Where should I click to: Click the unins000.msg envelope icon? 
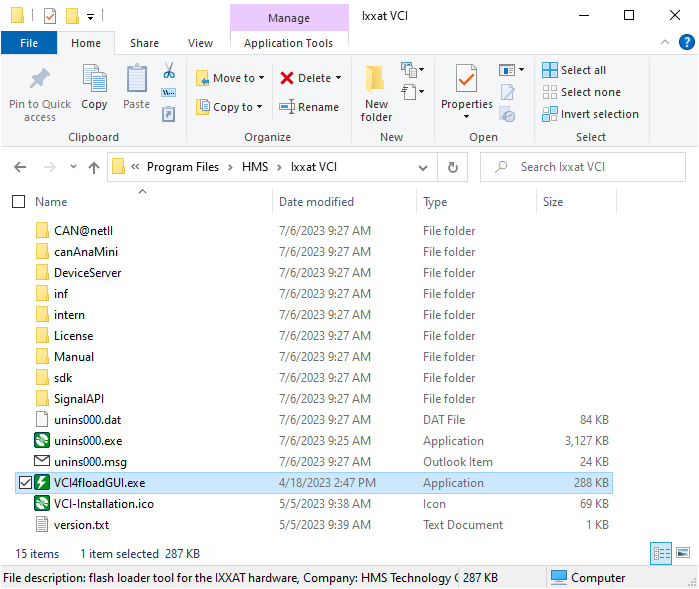42,460
